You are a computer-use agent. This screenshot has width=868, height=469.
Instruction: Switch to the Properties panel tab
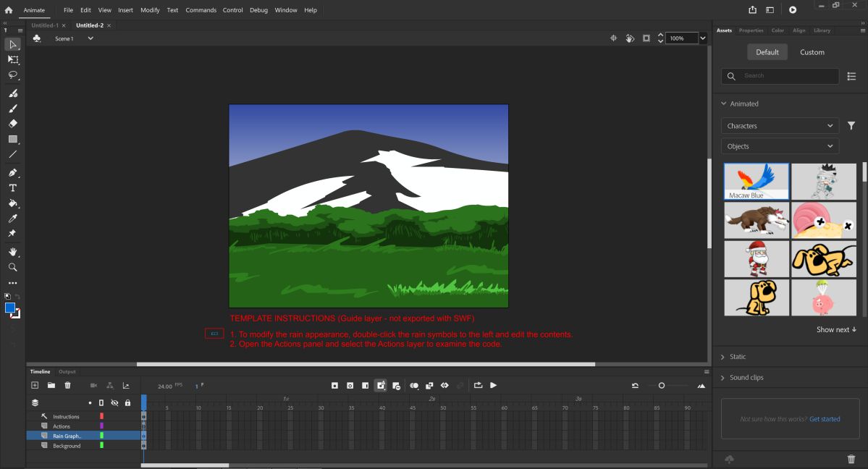coord(751,30)
